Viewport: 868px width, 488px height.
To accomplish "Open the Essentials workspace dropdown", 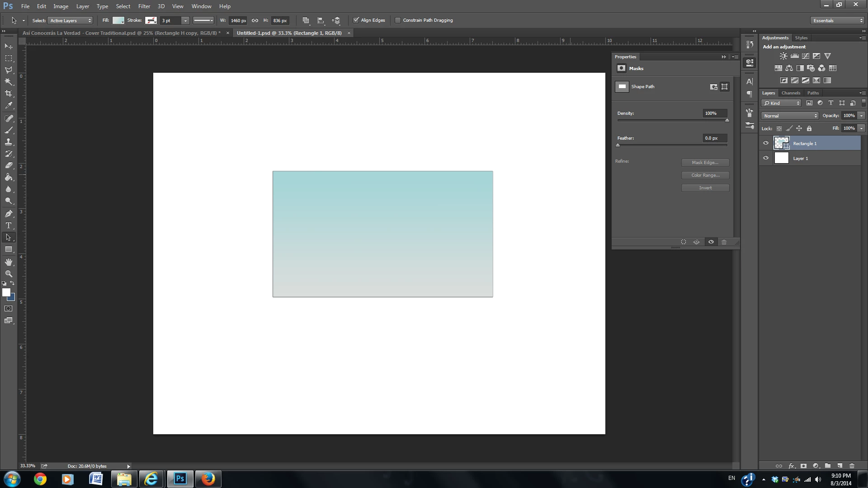I will (837, 20).
